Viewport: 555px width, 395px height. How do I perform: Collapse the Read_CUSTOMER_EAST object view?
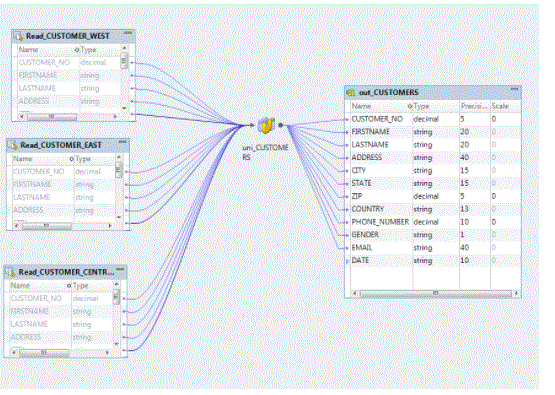click(x=122, y=142)
